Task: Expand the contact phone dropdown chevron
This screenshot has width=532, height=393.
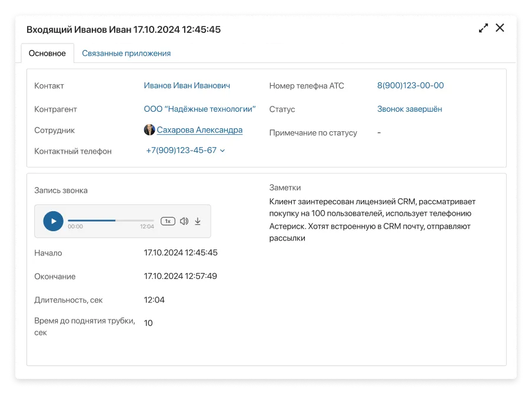Action: tap(222, 151)
